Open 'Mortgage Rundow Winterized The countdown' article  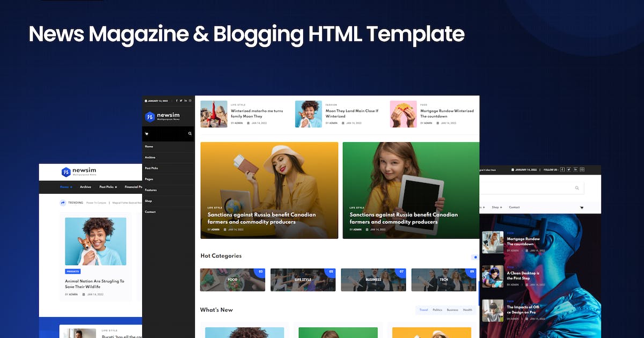[447, 114]
